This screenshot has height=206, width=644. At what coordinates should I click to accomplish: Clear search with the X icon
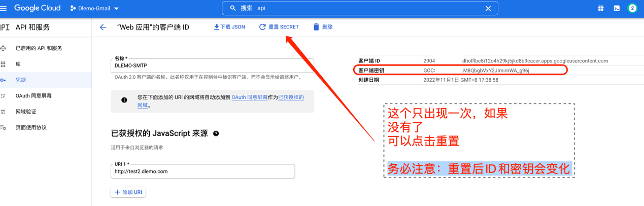pyautogui.click(x=488, y=8)
